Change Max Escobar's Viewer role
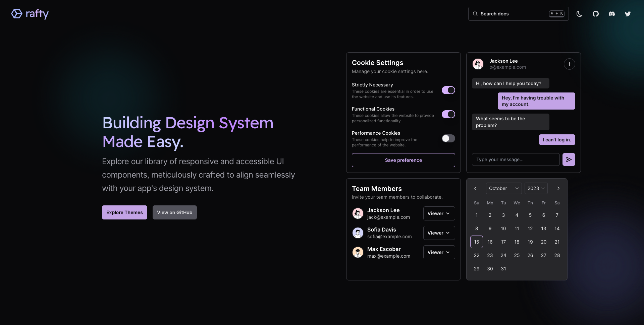Image resolution: width=644 pixels, height=325 pixels. [439, 252]
